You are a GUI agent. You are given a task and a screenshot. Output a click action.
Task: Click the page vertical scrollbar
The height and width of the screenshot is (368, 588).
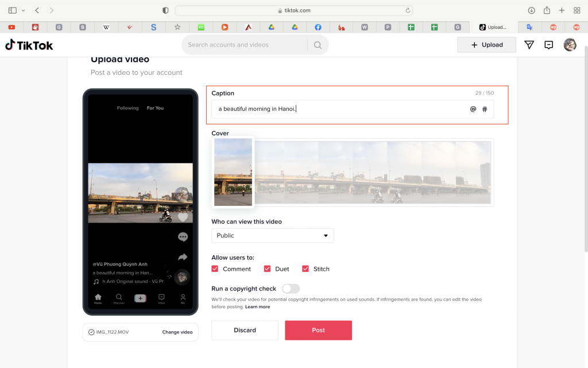pyautogui.click(x=586, y=148)
